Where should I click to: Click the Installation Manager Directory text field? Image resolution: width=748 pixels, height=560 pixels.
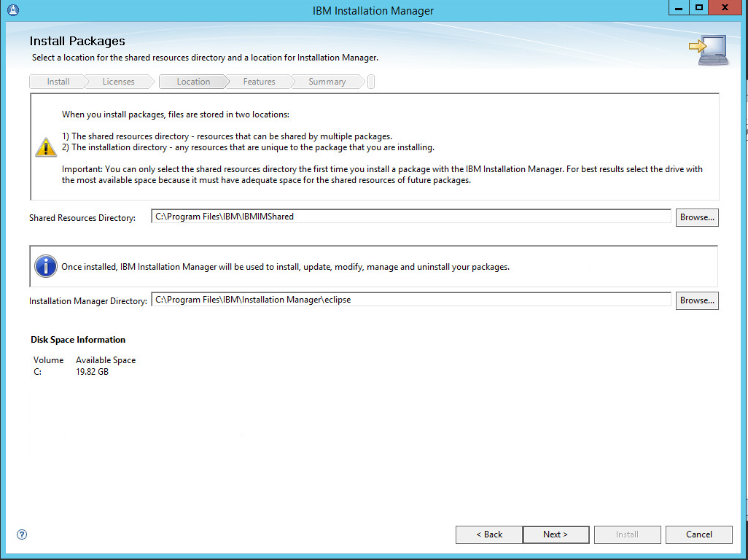(x=411, y=300)
